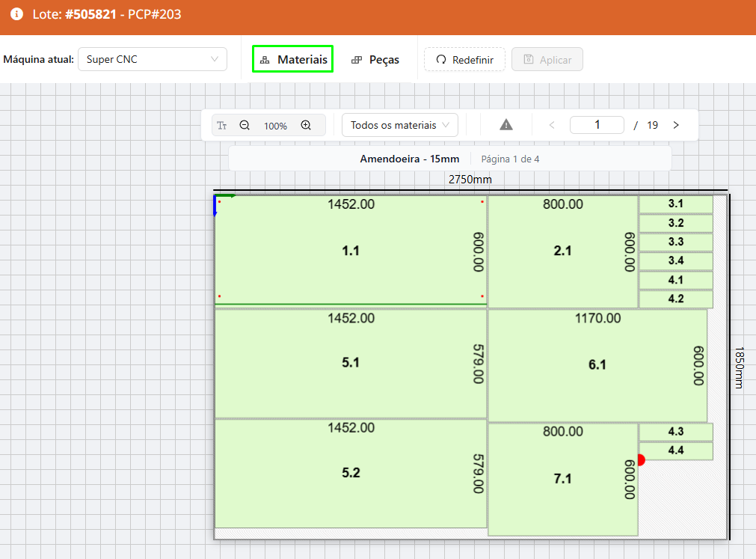Screen dimensions: 756x559
Task: Select piece 7.1 on the sheet
Action: (562, 479)
